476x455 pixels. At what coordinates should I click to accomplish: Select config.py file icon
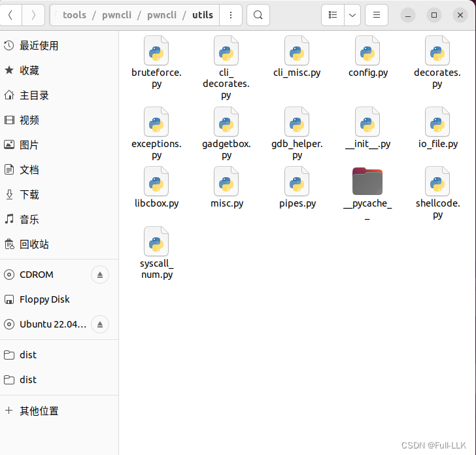click(367, 50)
